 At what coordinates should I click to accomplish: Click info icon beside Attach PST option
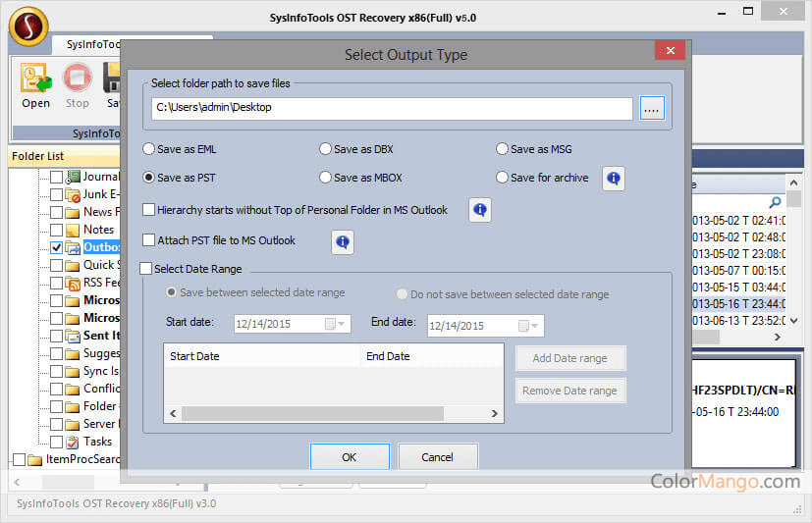[x=343, y=241]
